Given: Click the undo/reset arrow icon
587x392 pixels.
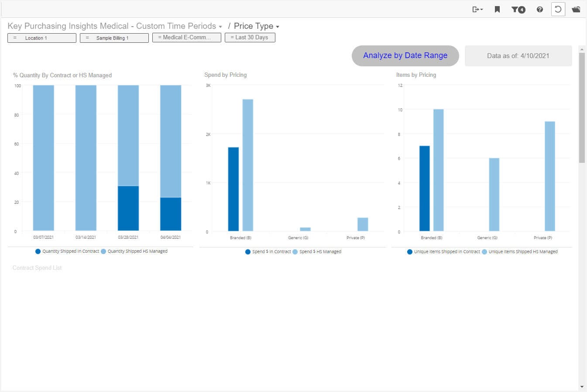Looking at the screenshot, I should tap(558, 9).
